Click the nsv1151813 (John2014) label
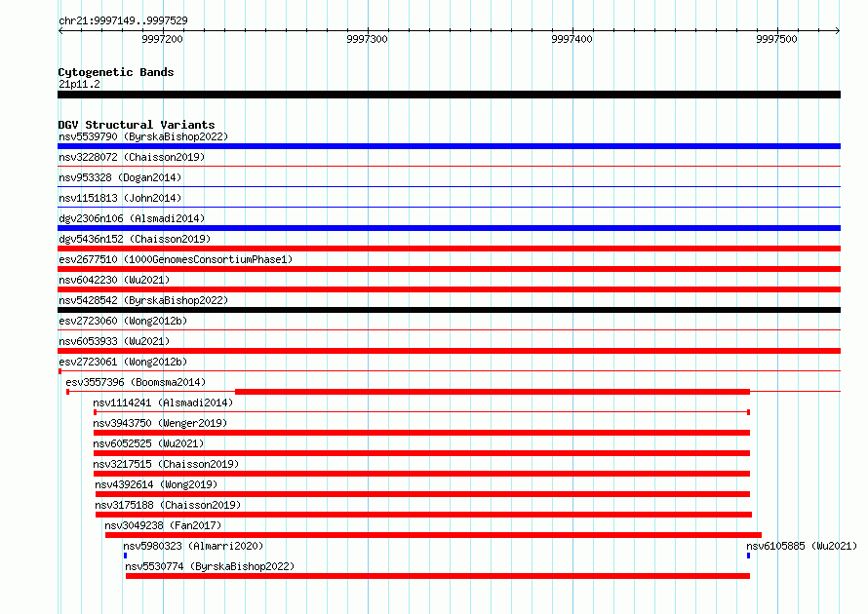The image size is (868, 614). coord(120,198)
